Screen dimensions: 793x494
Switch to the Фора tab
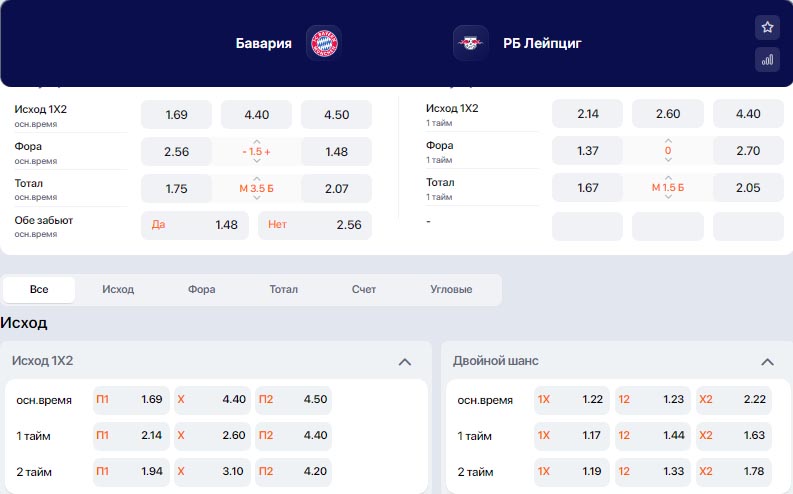[x=201, y=289]
